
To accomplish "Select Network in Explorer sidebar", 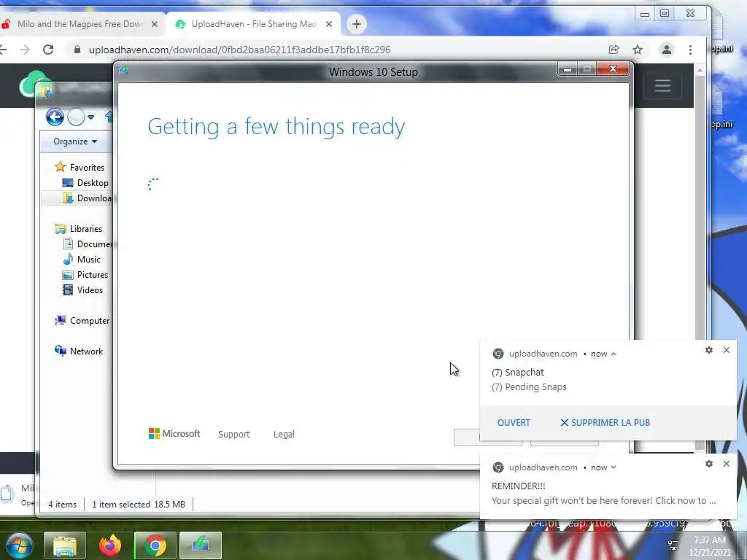I will click(79, 351).
